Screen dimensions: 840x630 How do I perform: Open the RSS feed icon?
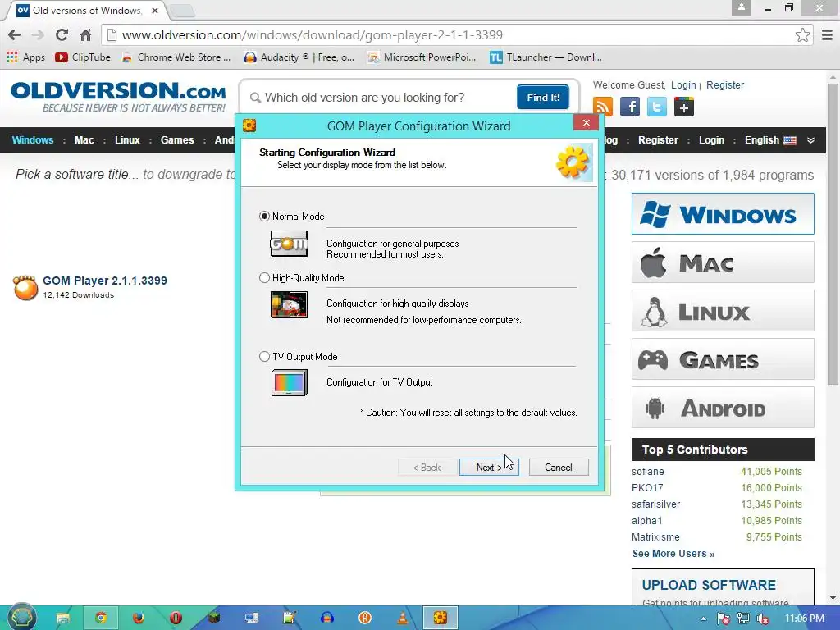coord(603,107)
